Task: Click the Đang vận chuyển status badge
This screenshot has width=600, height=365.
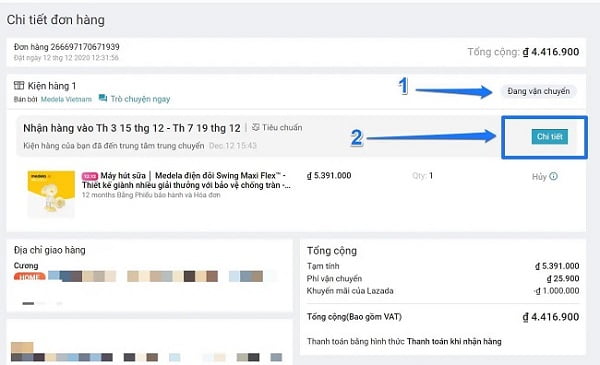Action: click(x=538, y=91)
